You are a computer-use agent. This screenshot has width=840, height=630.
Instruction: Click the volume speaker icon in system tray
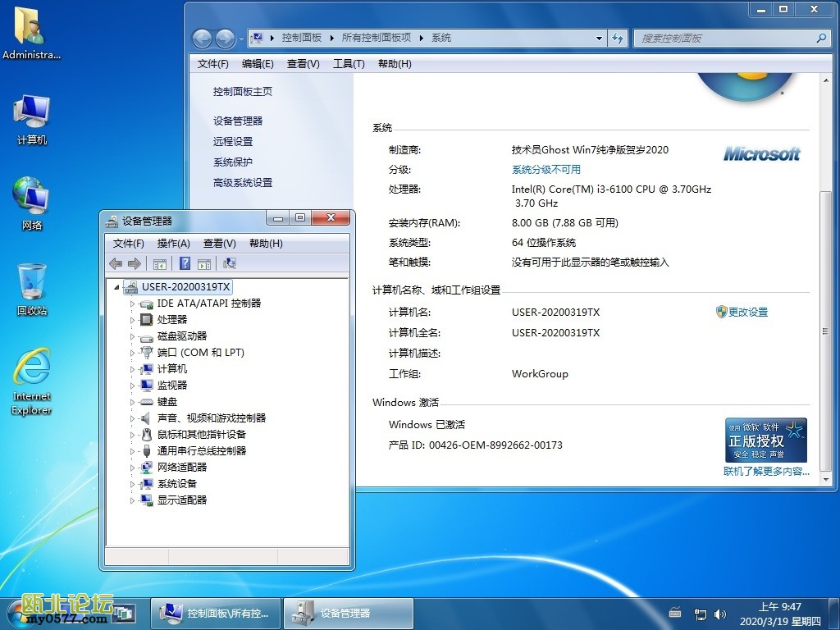(x=720, y=613)
